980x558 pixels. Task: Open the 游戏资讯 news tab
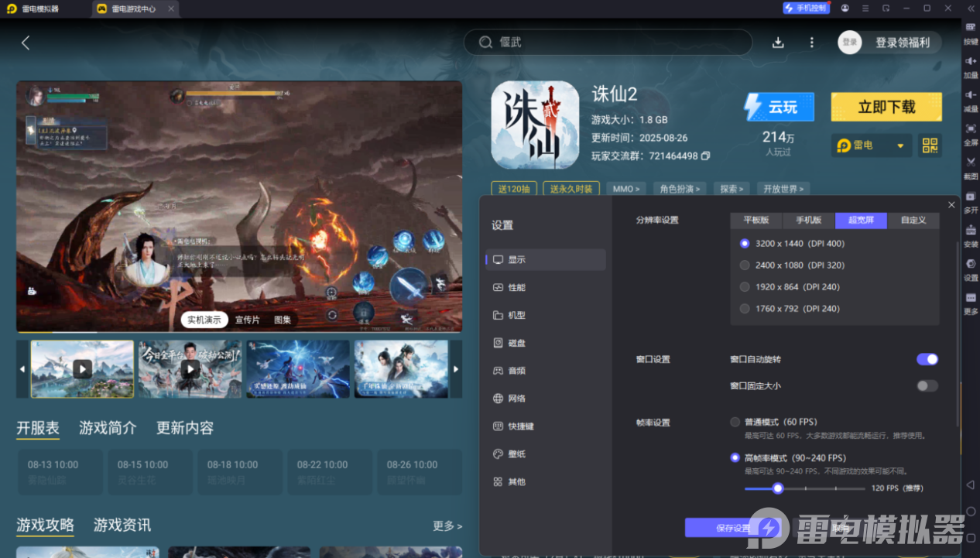(122, 525)
